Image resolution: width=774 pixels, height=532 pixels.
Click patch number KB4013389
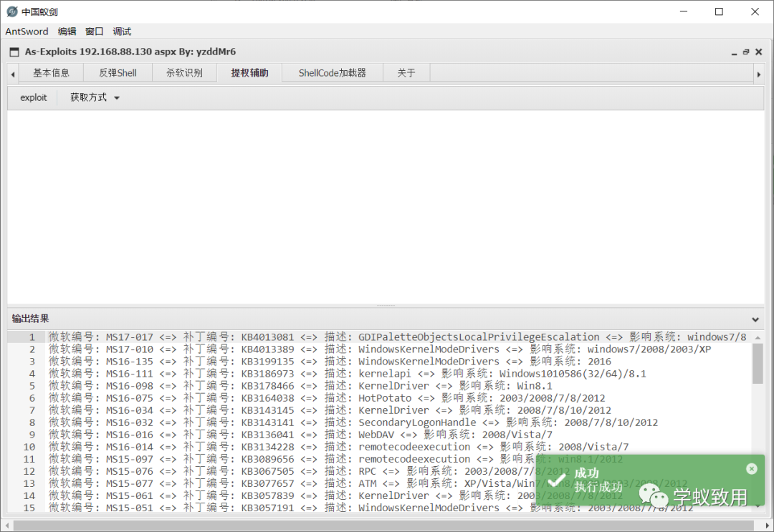tap(267, 349)
